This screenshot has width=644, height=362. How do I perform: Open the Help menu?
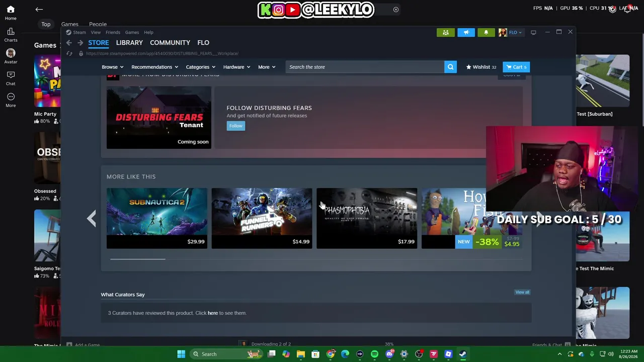148,33
